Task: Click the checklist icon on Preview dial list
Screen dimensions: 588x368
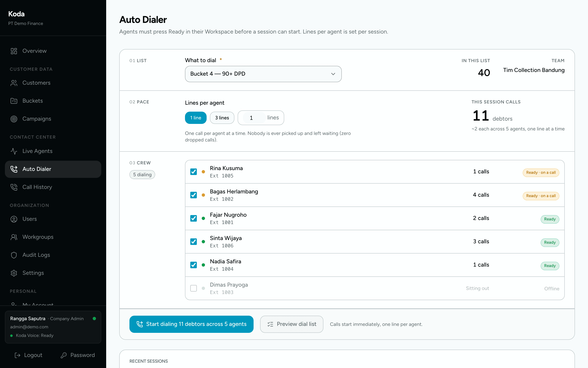Action: pos(271,324)
